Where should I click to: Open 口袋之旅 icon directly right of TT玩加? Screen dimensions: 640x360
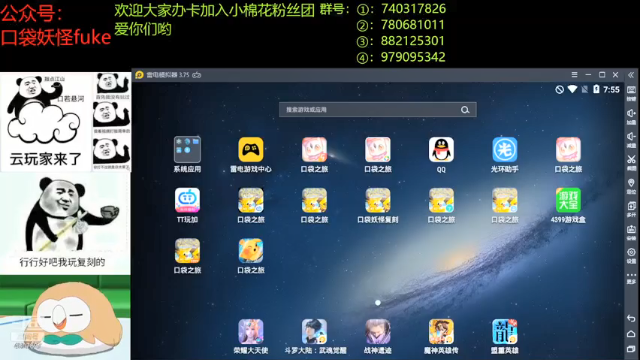pos(251,200)
